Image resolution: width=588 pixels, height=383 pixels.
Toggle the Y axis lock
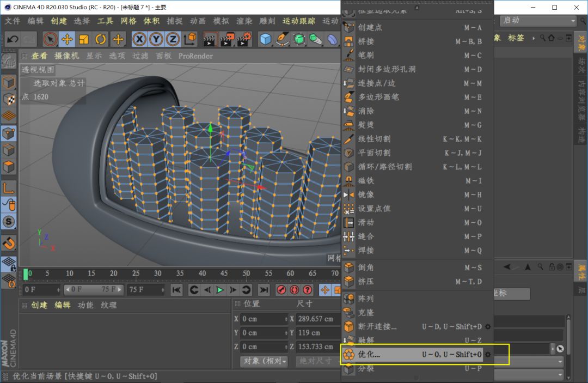click(x=156, y=39)
